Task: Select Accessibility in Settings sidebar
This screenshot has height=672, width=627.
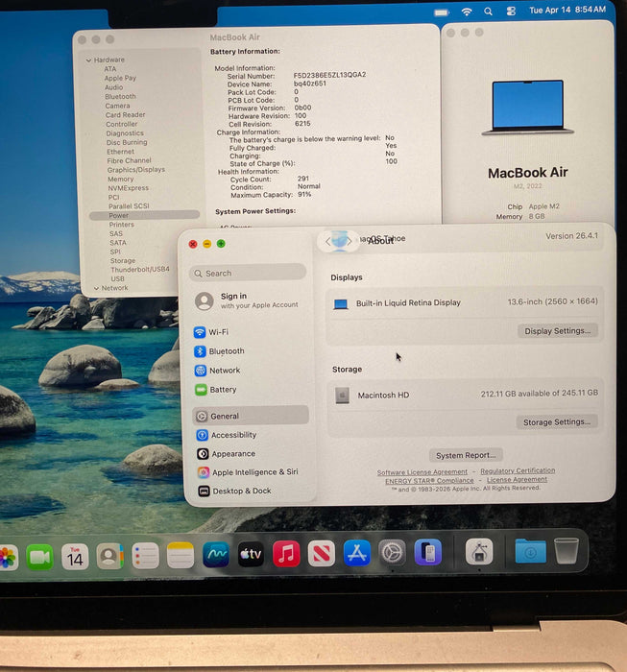Action: click(252, 435)
